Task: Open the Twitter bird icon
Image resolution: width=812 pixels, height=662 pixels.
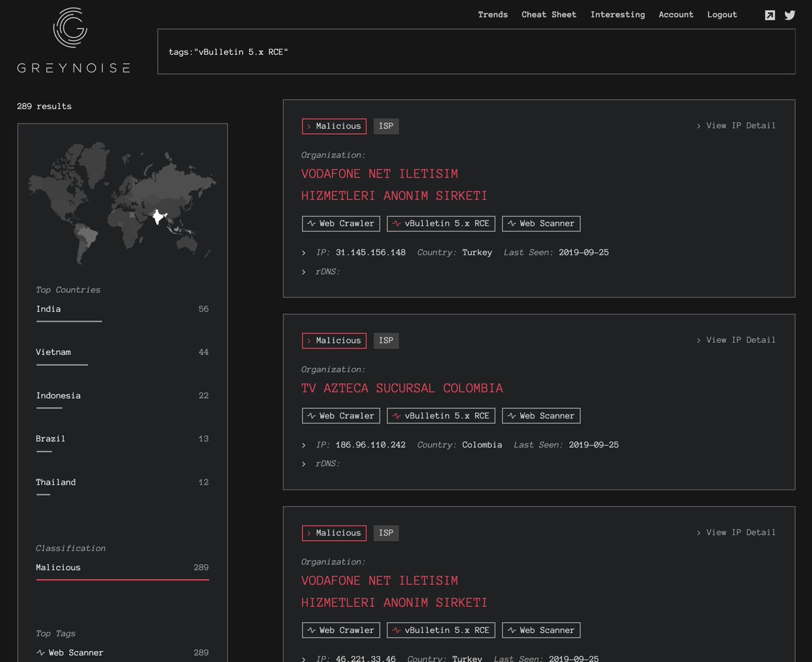Action: 790,15
